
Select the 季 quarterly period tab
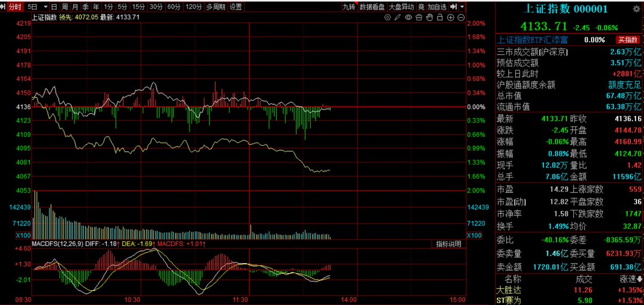(85, 7)
